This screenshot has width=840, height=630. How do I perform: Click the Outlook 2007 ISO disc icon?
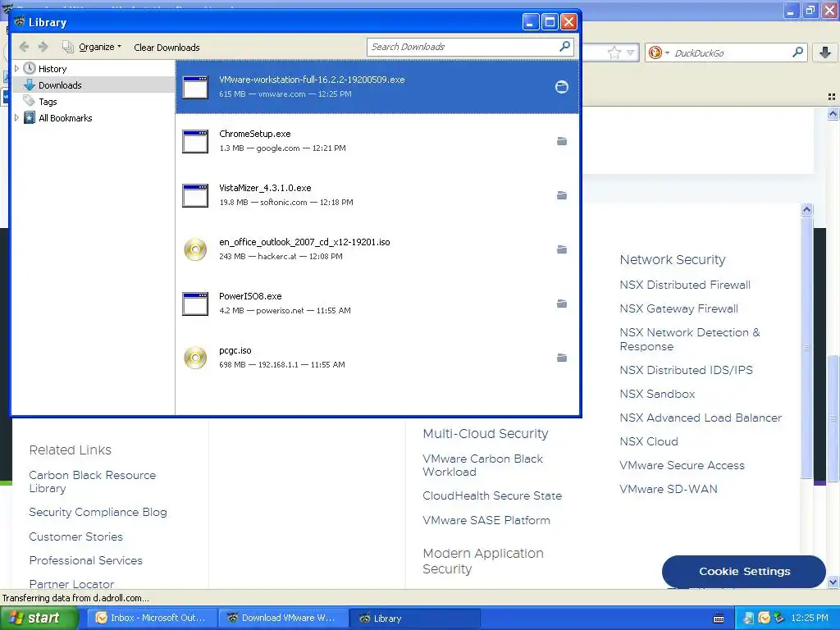(x=195, y=249)
